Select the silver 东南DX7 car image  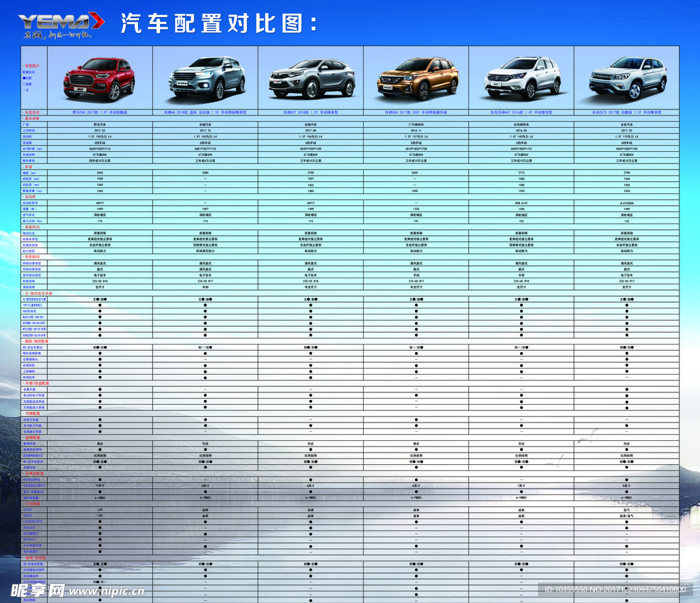(311, 79)
